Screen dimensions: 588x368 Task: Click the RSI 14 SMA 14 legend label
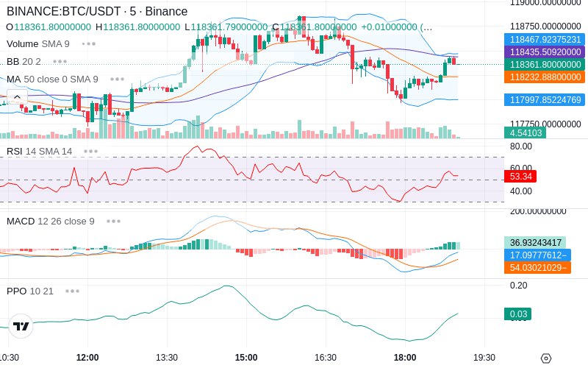(40, 152)
